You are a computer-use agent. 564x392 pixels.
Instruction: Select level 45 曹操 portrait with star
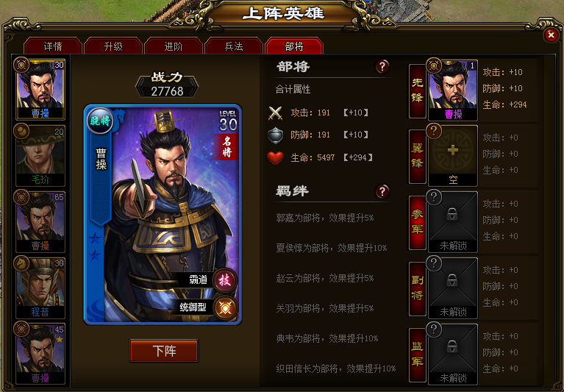click(40, 354)
